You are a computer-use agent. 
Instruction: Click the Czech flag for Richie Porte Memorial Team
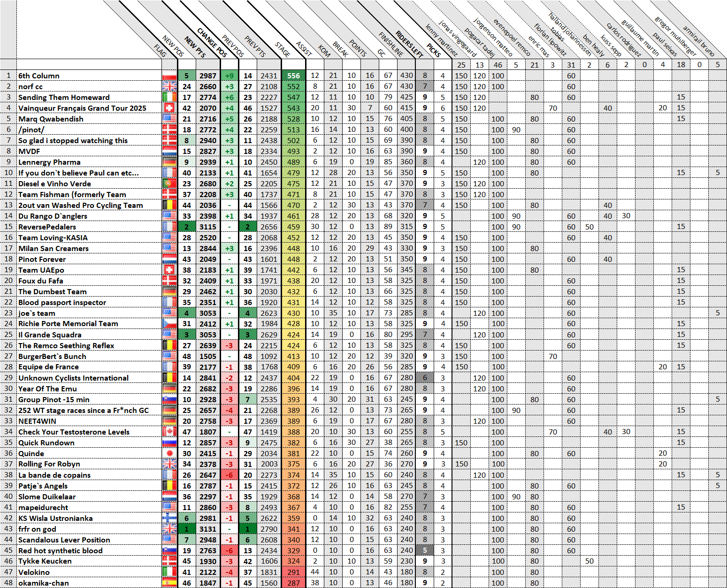click(169, 324)
